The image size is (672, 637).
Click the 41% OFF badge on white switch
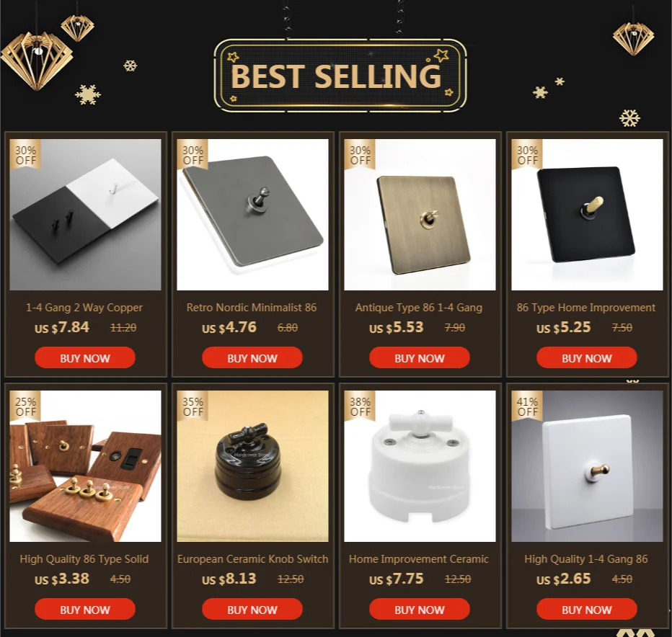tap(527, 406)
